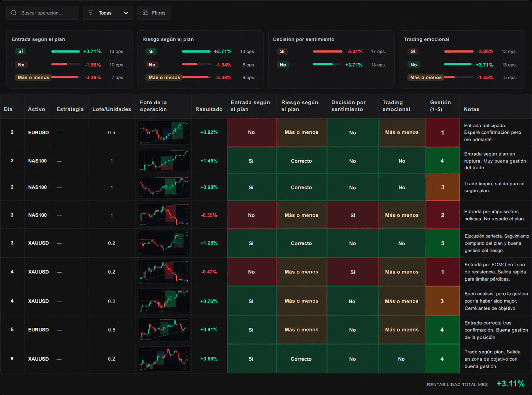Click the -0.42% result value

[x=209, y=272]
